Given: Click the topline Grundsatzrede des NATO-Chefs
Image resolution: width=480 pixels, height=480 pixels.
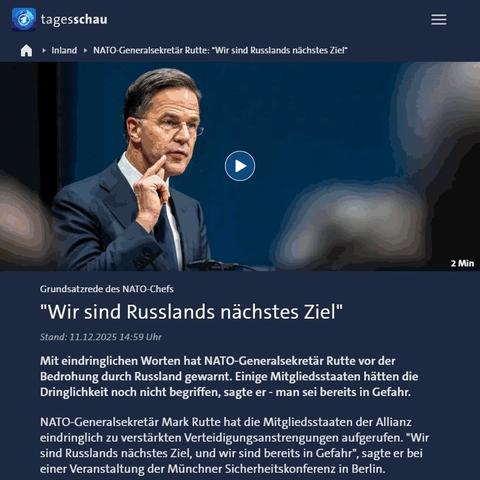Looking at the screenshot, I should point(107,289).
